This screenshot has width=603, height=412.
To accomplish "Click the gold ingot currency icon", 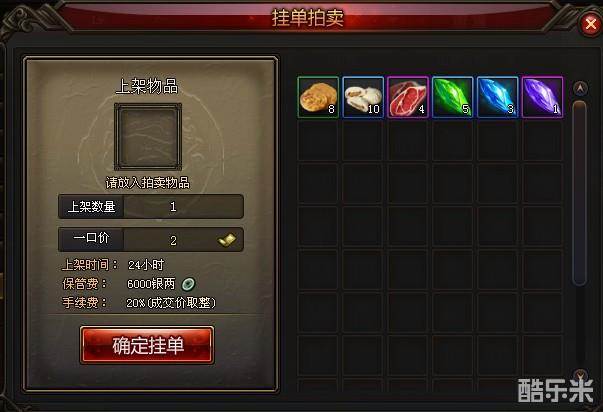I will coord(227,240).
